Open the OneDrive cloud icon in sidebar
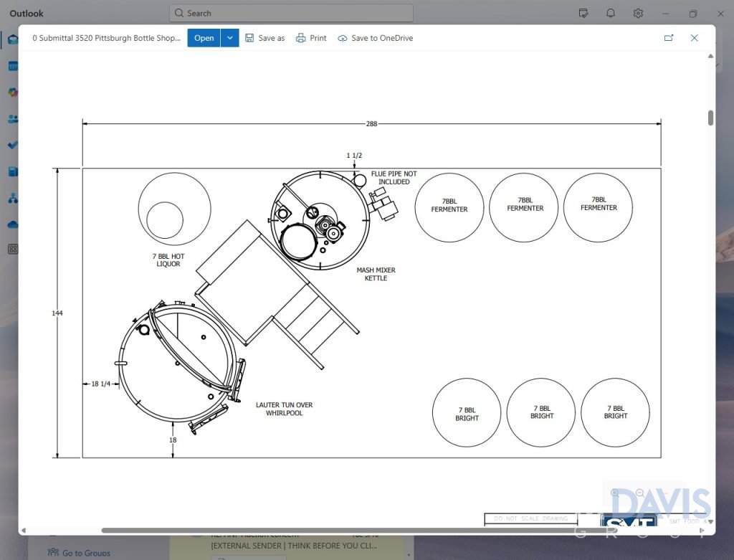 [13, 224]
